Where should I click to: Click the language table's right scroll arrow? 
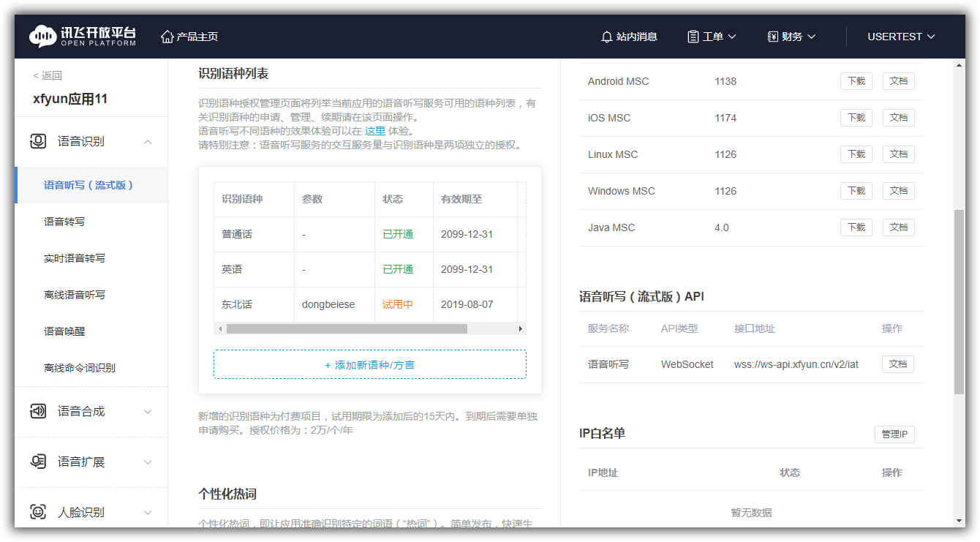(x=521, y=329)
